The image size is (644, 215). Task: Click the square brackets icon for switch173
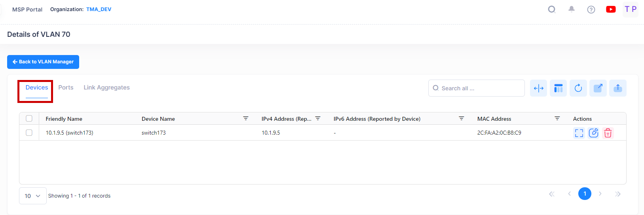click(579, 133)
